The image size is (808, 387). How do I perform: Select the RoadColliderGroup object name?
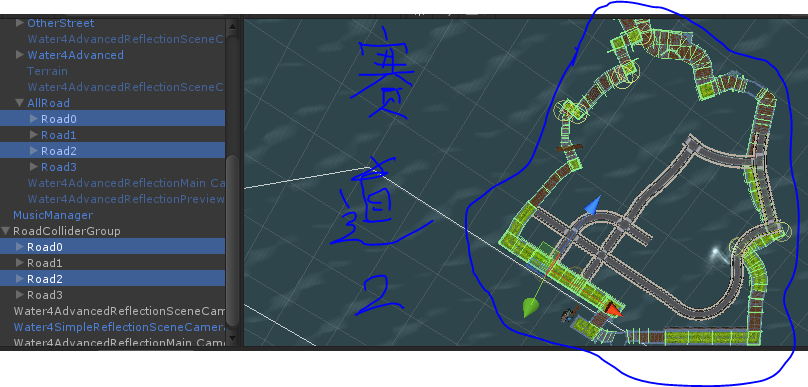click(x=67, y=231)
